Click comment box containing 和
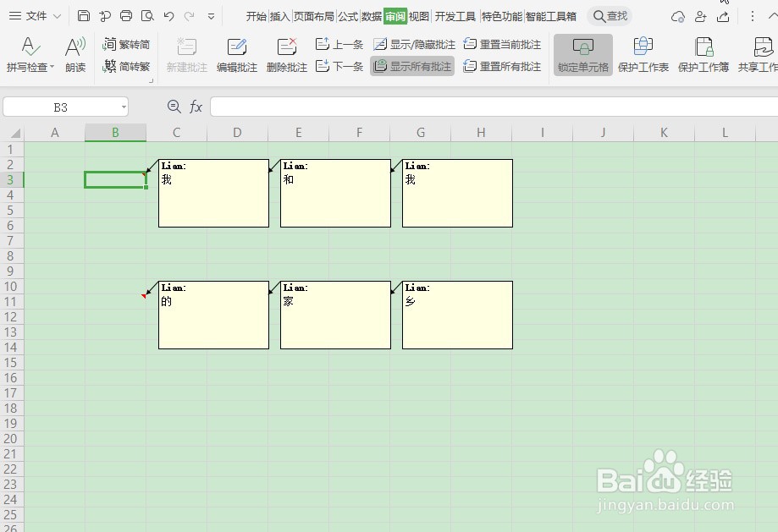 [x=335, y=194]
